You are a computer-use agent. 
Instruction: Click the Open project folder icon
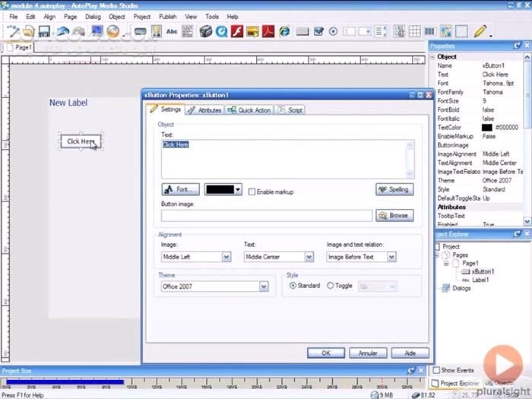click(27, 31)
